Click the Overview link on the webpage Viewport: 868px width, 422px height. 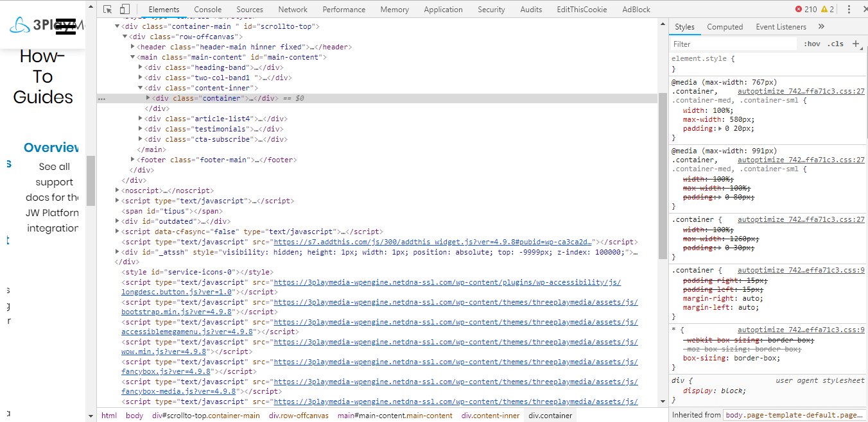[x=51, y=148]
